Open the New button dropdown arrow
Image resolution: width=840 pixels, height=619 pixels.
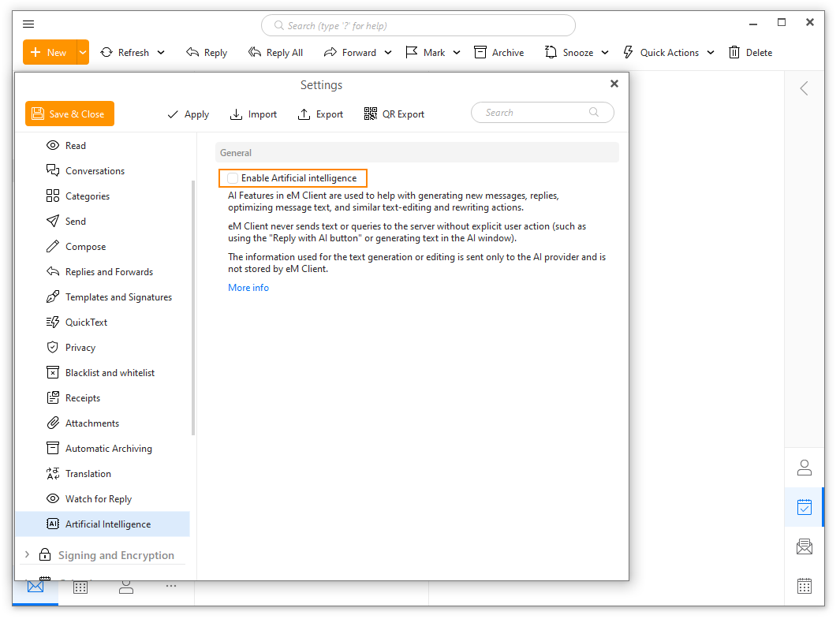(x=83, y=53)
